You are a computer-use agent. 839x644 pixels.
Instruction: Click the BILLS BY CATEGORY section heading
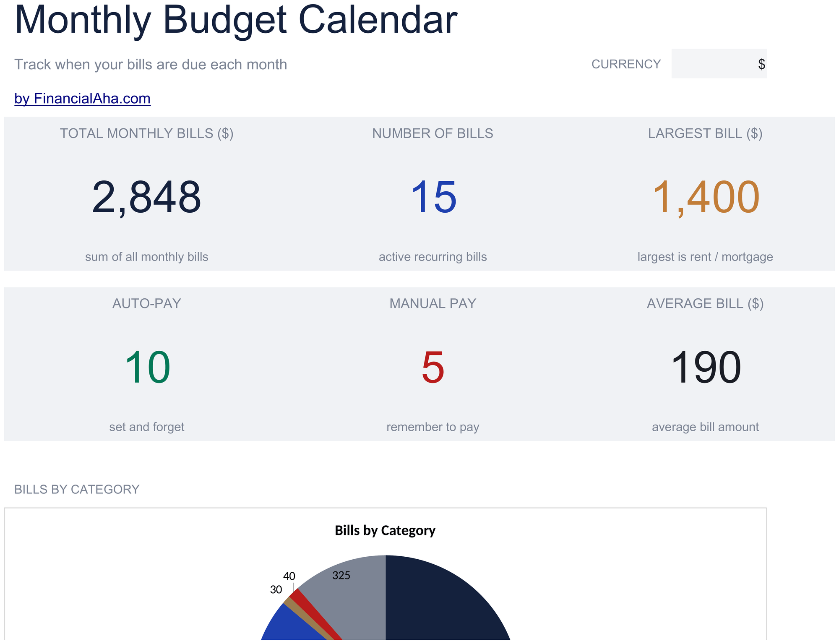coord(77,490)
